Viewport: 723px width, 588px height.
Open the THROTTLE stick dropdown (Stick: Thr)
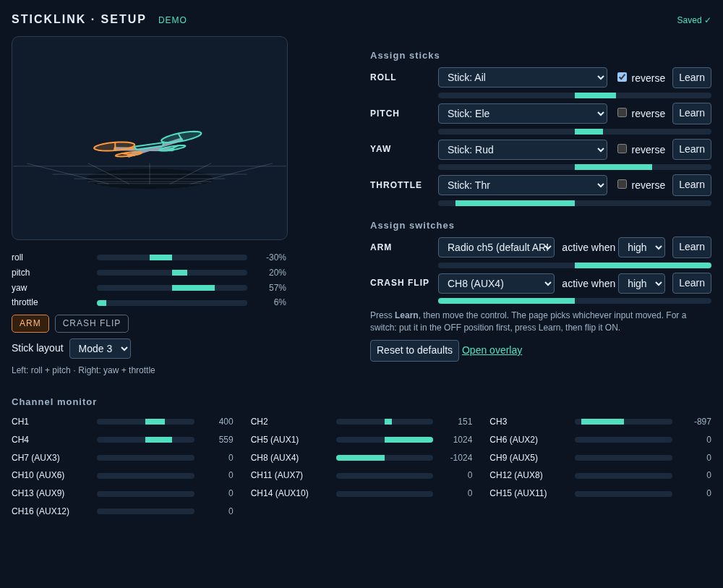(x=523, y=185)
